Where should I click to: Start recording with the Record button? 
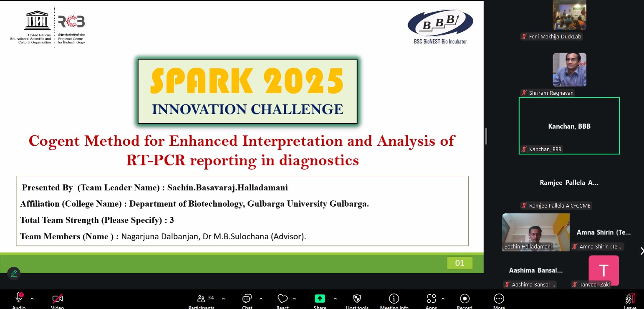click(465, 299)
